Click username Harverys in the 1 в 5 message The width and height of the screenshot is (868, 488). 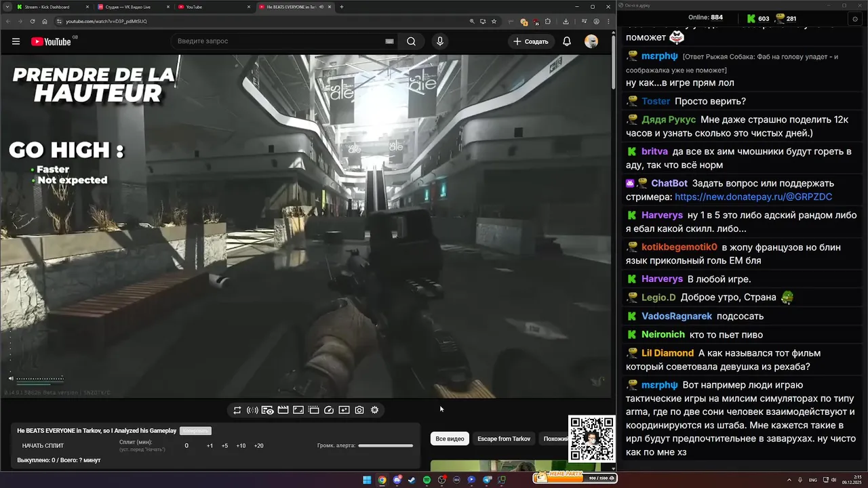point(662,216)
